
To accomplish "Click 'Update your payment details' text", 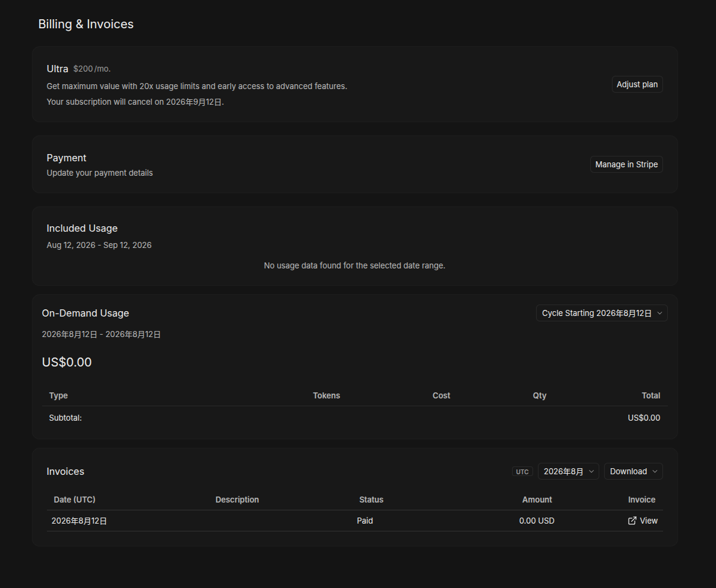I will 99,173.
